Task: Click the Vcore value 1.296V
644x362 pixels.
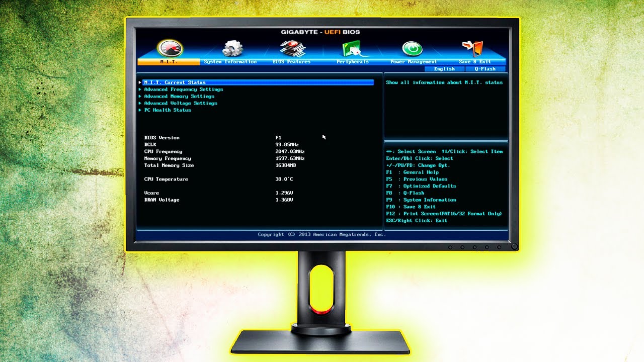Action: pos(284,193)
